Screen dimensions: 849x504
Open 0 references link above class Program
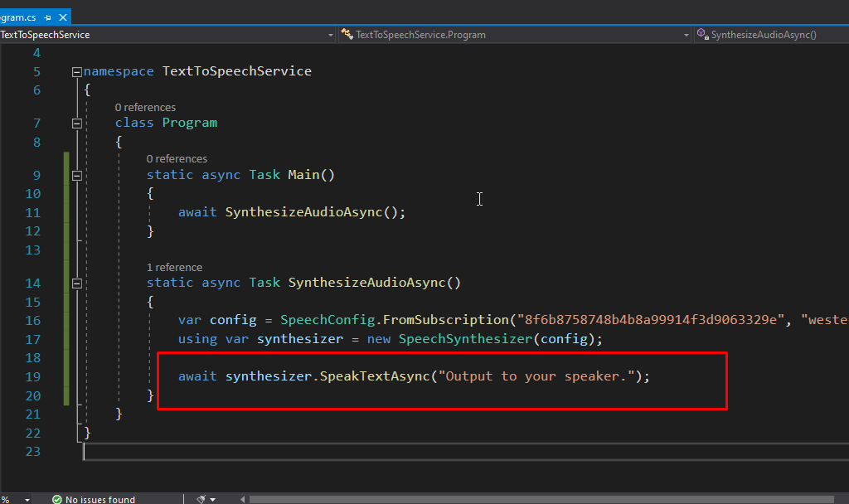(145, 108)
